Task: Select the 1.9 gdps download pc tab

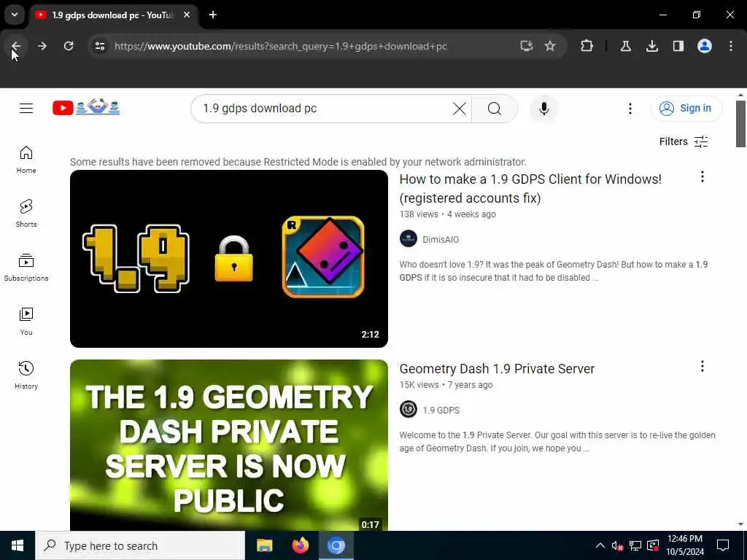Action: (x=112, y=15)
